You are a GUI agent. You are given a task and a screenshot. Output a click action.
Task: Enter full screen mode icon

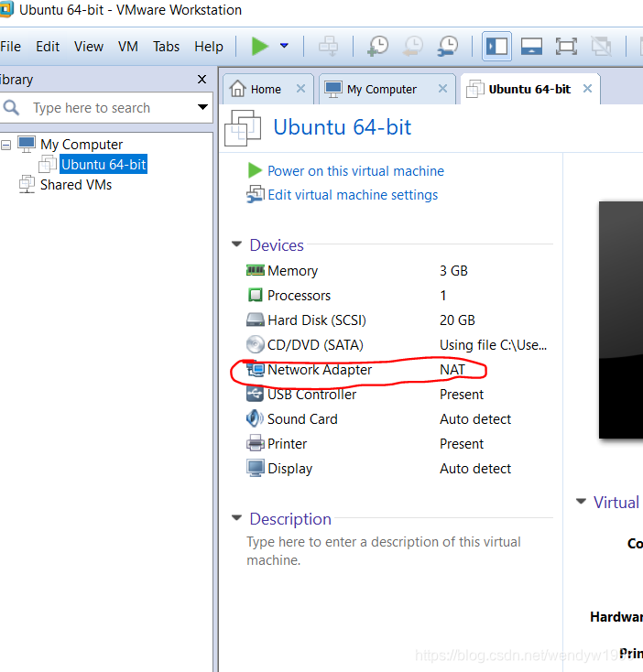pyautogui.click(x=566, y=46)
